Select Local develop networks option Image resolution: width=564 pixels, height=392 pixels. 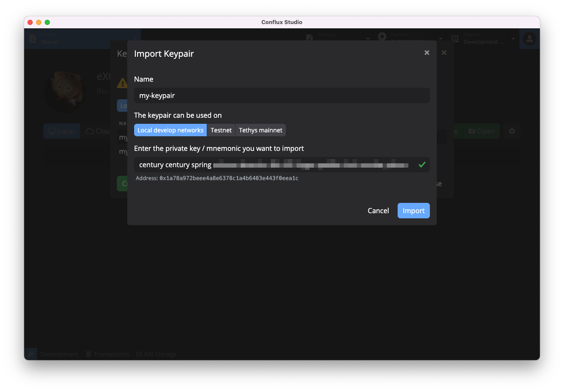(170, 130)
